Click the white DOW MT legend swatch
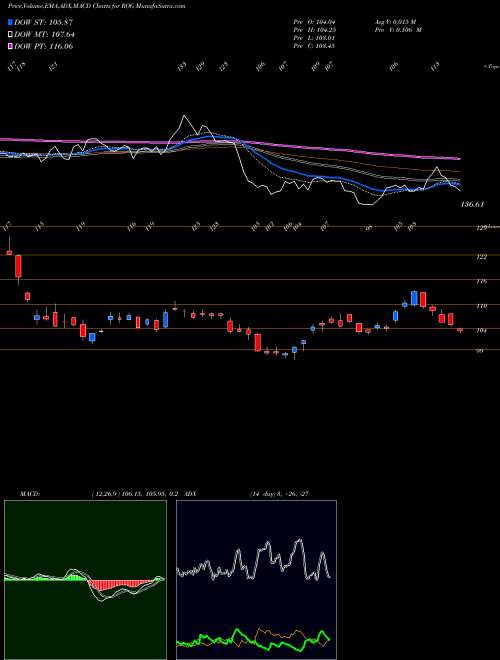500x660 pixels. coord(11,34)
